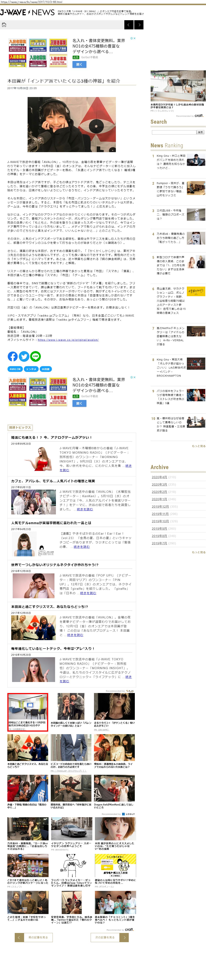206x980 pixels.
Task: Go to next article with right arrow
Action: pos(139,25)
